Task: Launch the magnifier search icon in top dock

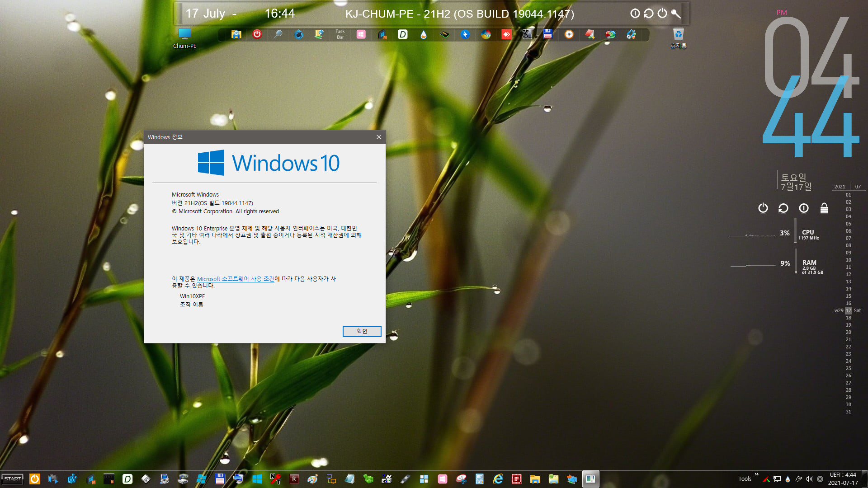Action: (x=278, y=34)
